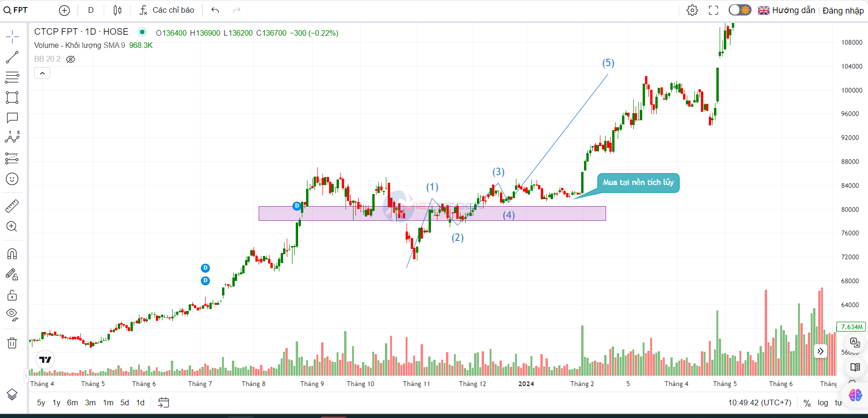Select the text annotation callout tool
This screenshot has height=418, width=868.
(x=12, y=118)
